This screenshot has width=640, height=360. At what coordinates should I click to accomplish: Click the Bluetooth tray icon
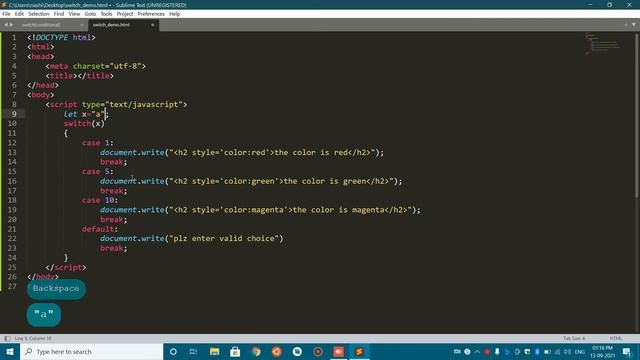click(537, 351)
